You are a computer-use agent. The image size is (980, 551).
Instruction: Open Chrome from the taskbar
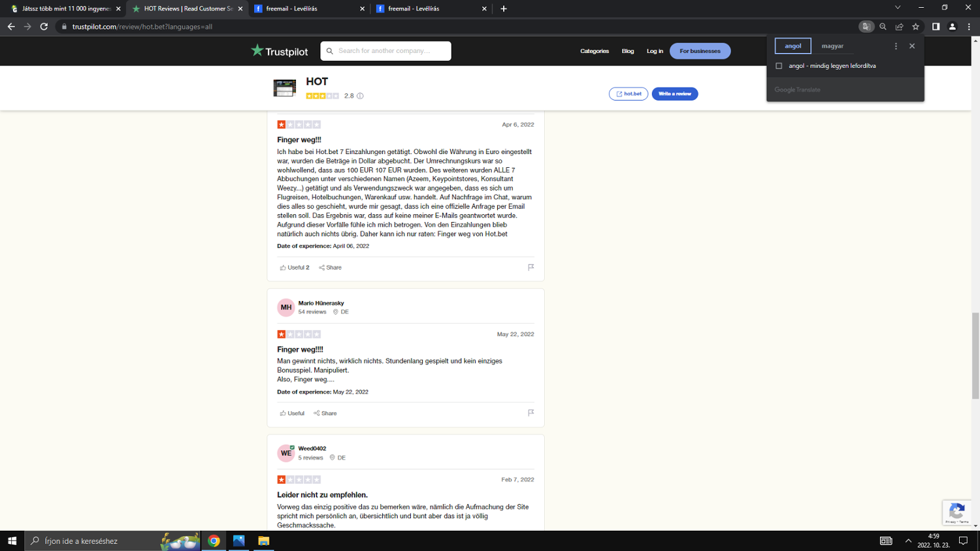[214, 541]
